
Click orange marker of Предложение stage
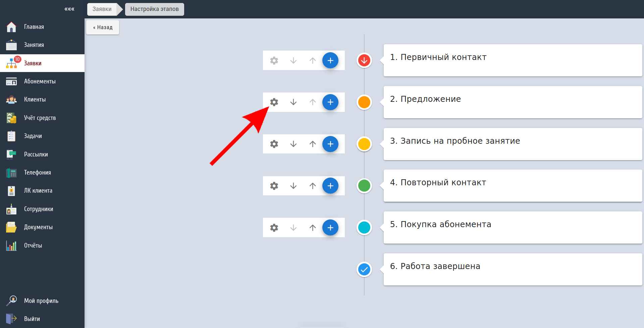tap(364, 102)
